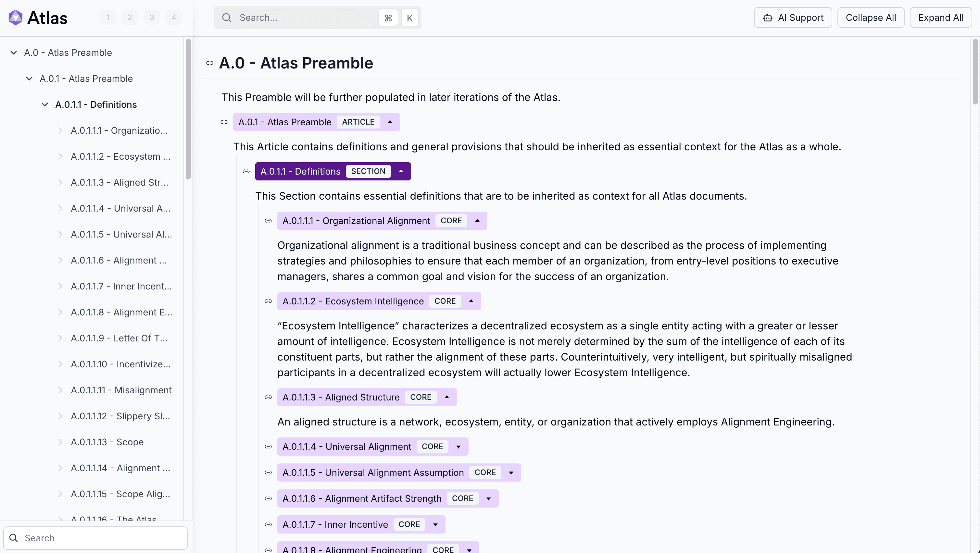The width and height of the screenshot is (980, 553).
Task: Click the Expand All button
Action: [940, 18]
